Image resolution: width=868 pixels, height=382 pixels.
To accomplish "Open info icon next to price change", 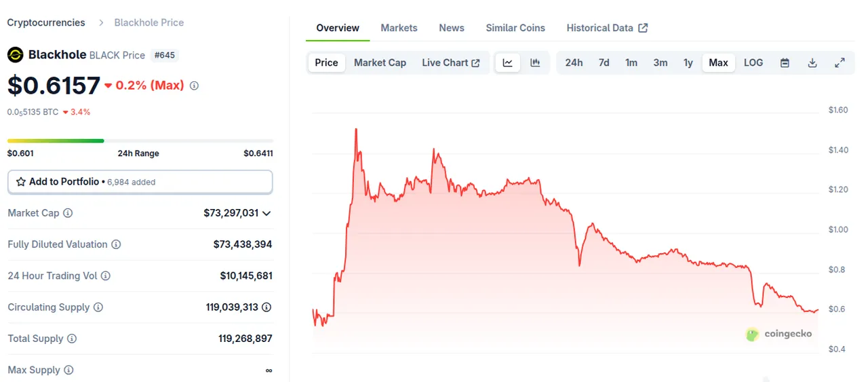I will pyautogui.click(x=194, y=85).
